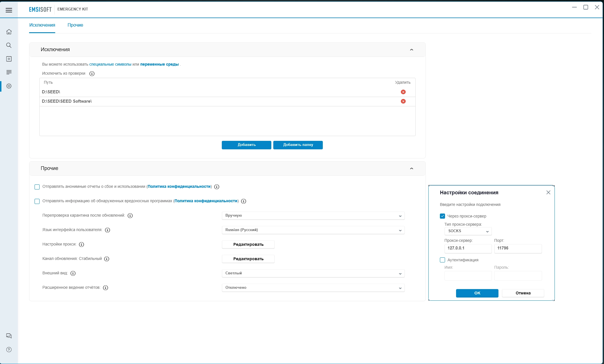The width and height of the screenshot is (604, 364).
Task: Delete the D:\SEED\SEED Software\ exclusion
Action: 403,101
